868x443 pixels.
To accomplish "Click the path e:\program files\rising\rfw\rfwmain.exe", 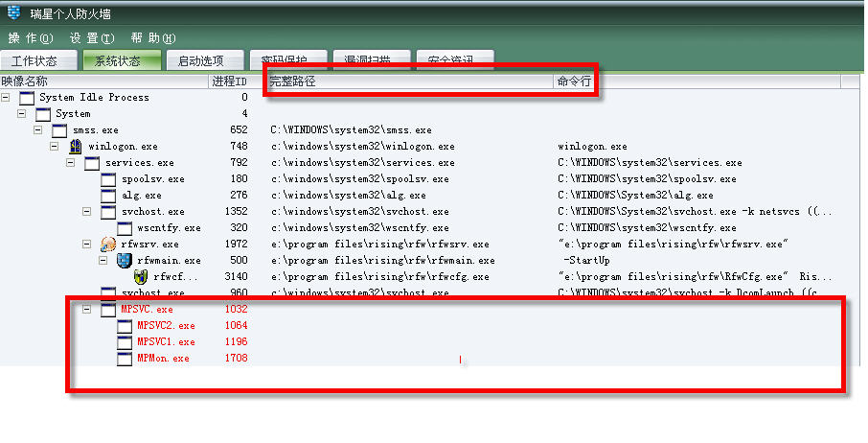I will tap(382, 260).
